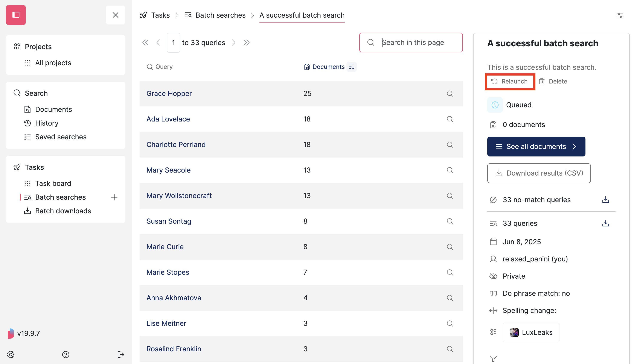Create a new batch search with plus icon
This screenshot has width=634, height=364.
pyautogui.click(x=114, y=197)
